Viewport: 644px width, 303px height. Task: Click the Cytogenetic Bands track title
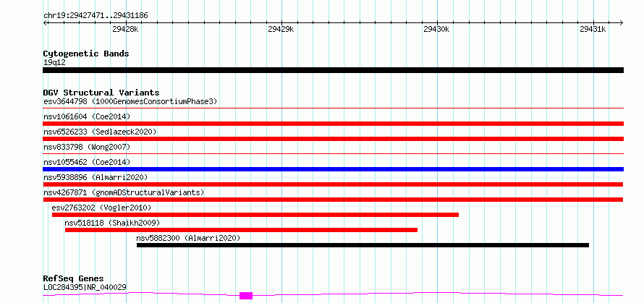click(86, 54)
